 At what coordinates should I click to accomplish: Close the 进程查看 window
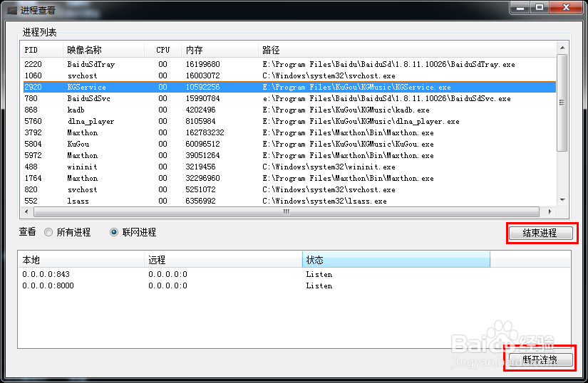coord(567,7)
